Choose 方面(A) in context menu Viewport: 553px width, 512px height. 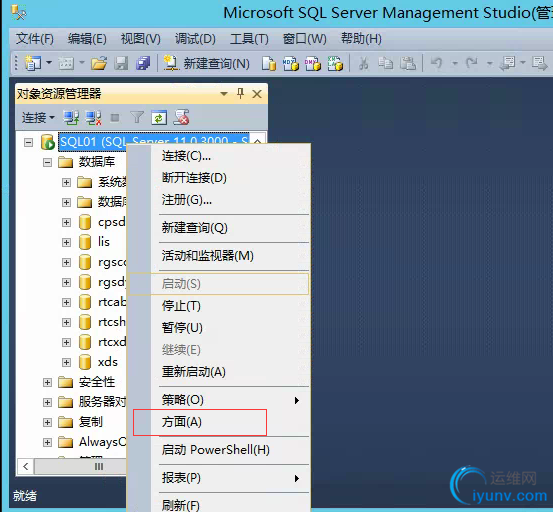click(x=219, y=422)
